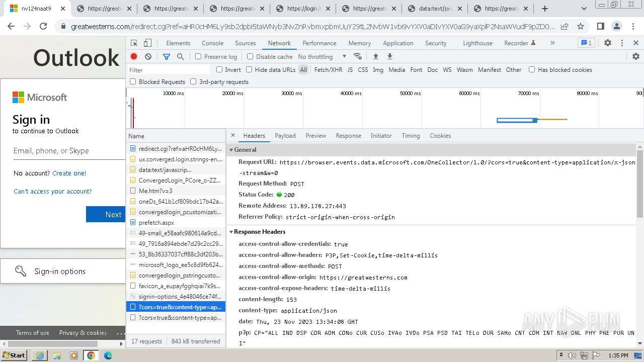The width and height of the screenshot is (644, 362).
Task: Open Chrome three-dot menu
Action: (632, 27)
